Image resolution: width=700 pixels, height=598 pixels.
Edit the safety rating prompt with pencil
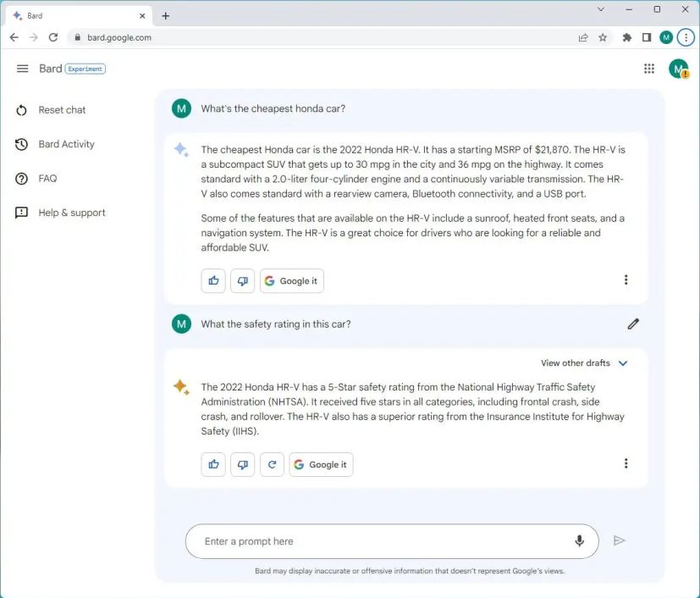pyautogui.click(x=633, y=324)
